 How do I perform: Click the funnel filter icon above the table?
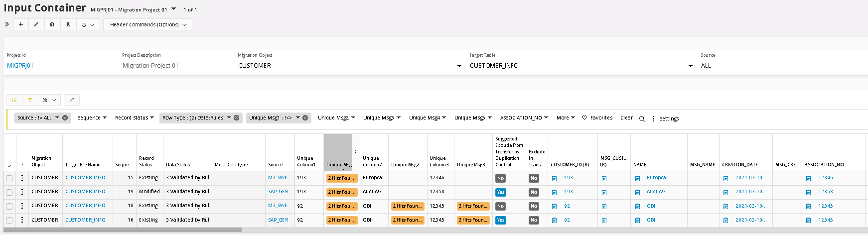30,100
